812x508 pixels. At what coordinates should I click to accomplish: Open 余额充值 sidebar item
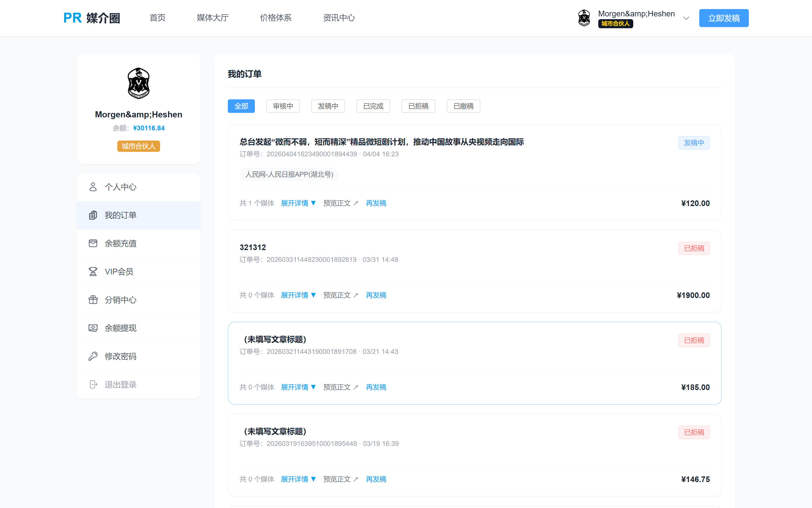coord(139,243)
